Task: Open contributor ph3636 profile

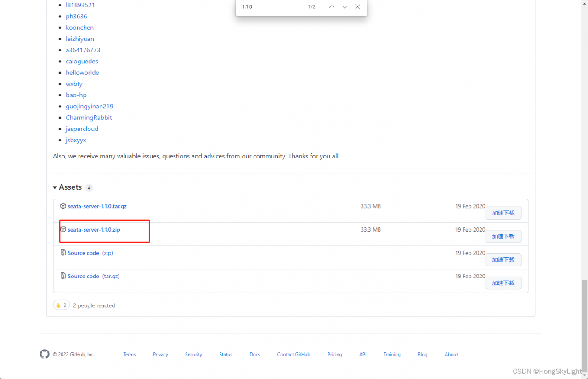Action: [76, 16]
